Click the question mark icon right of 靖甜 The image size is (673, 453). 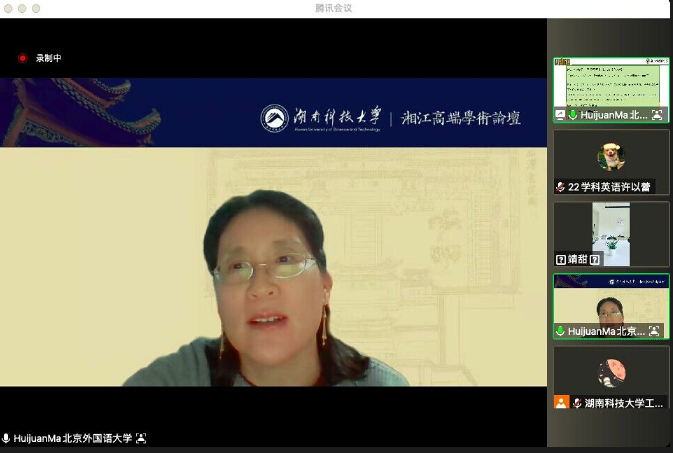click(595, 259)
